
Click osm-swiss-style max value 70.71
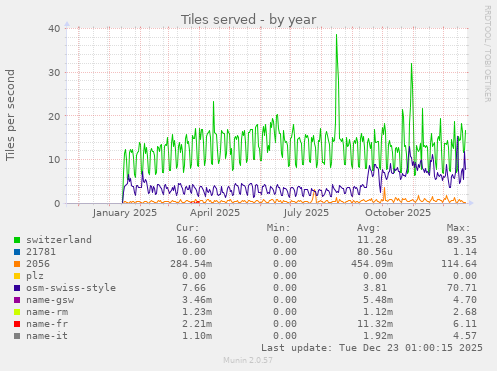click(x=462, y=288)
